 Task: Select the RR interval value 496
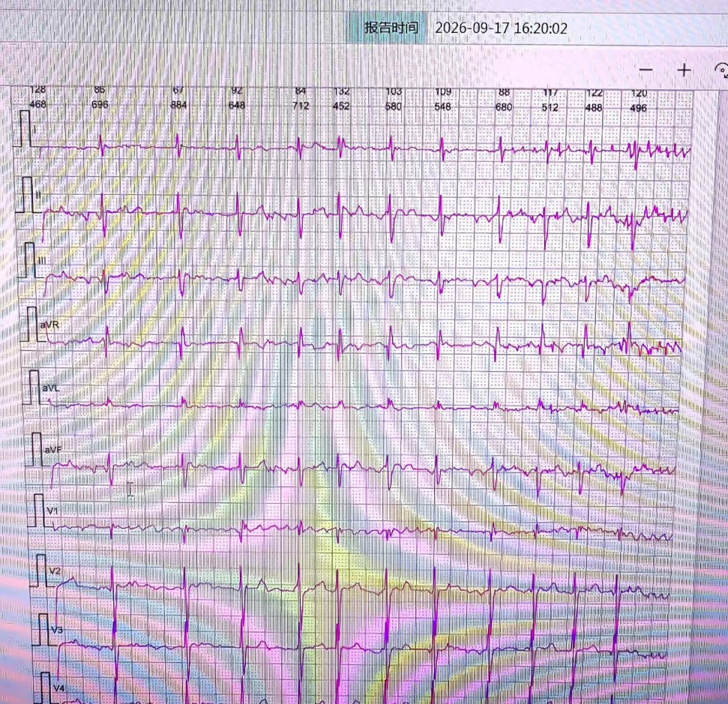638,108
